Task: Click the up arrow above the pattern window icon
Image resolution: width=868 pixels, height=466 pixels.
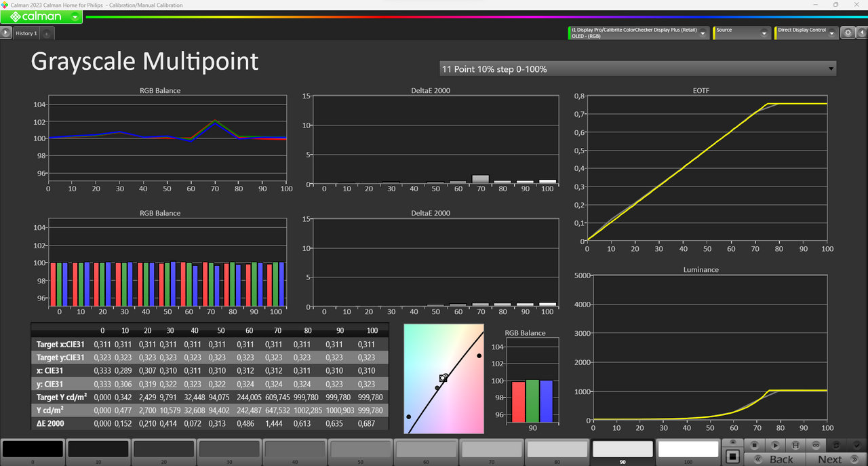Action: tap(732, 443)
